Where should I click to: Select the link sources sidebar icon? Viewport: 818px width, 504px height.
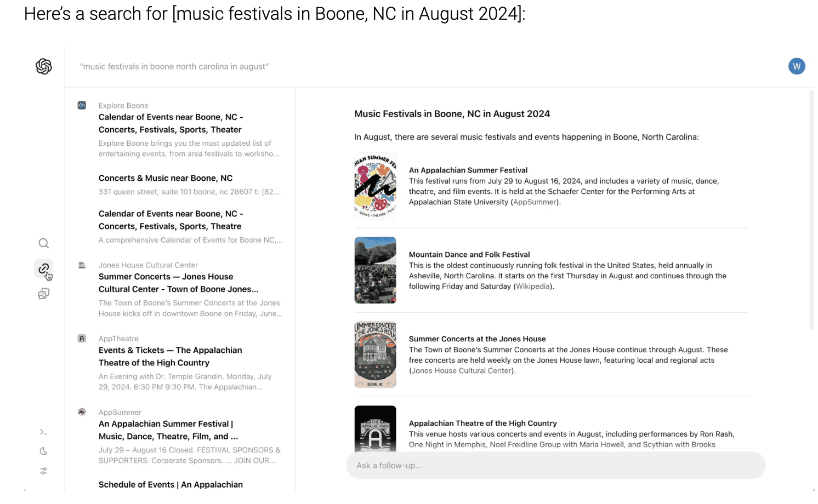pos(44,268)
